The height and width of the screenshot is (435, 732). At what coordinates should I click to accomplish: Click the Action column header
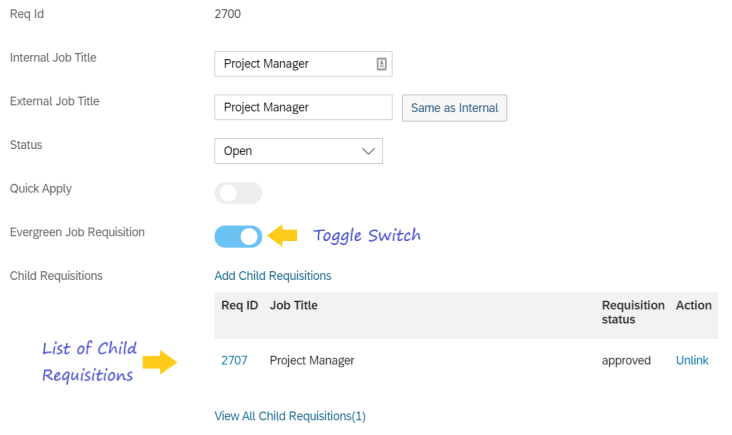[x=694, y=306]
